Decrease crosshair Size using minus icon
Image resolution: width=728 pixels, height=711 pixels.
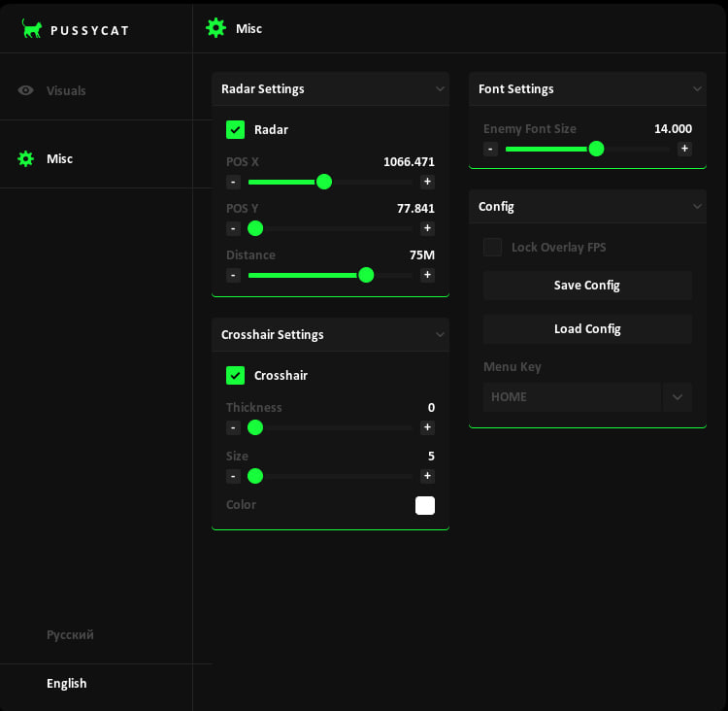coord(233,476)
